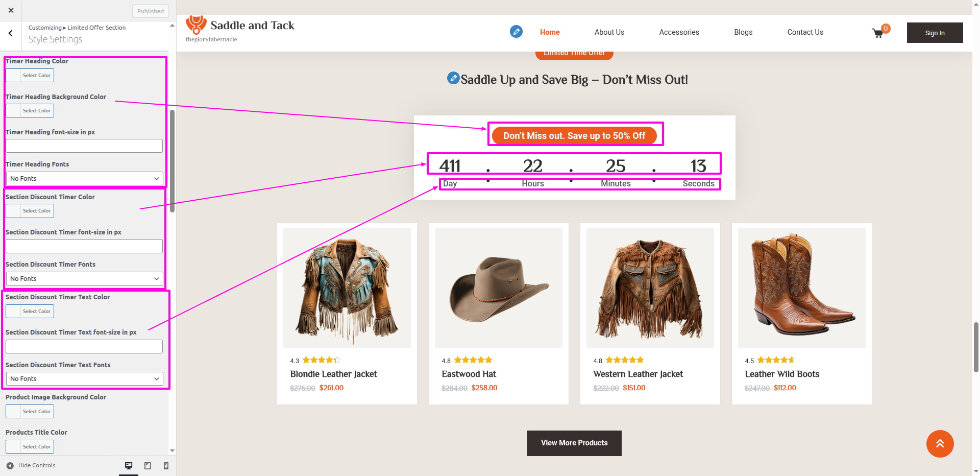Open Section Discount Timer Text Fonts dropdown
The image size is (980, 476).
coord(84,379)
